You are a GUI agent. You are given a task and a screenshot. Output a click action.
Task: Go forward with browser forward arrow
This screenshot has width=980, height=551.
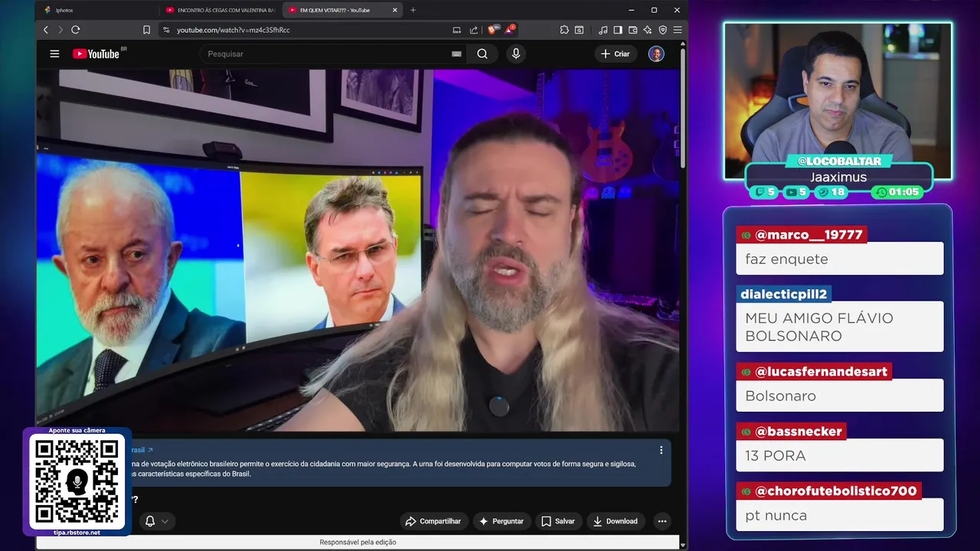pyautogui.click(x=60, y=30)
